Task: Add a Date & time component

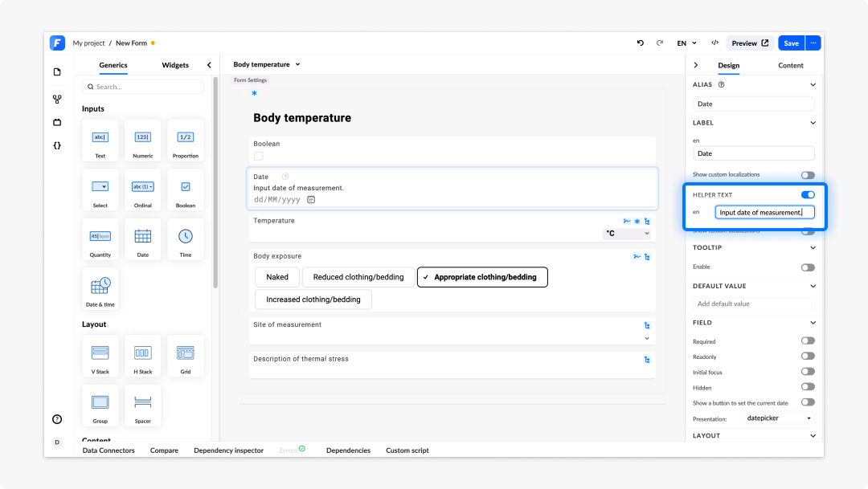Action: [x=100, y=289]
